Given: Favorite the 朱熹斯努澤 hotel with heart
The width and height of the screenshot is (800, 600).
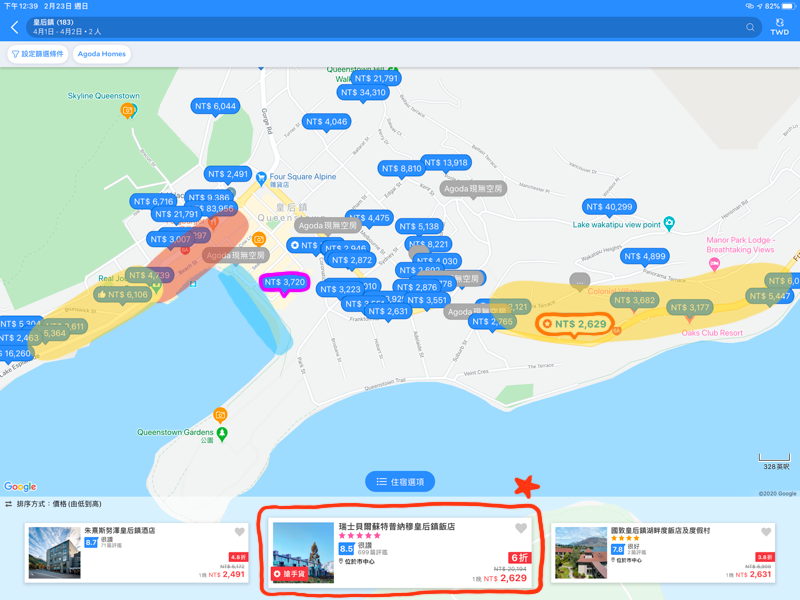Looking at the screenshot, I should click(239, 533).
